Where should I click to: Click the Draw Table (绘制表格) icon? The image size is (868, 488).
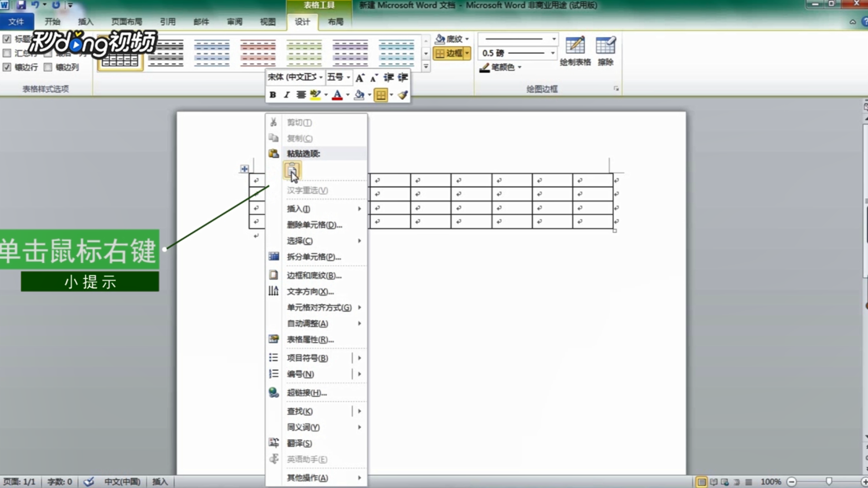coord(575,50)
